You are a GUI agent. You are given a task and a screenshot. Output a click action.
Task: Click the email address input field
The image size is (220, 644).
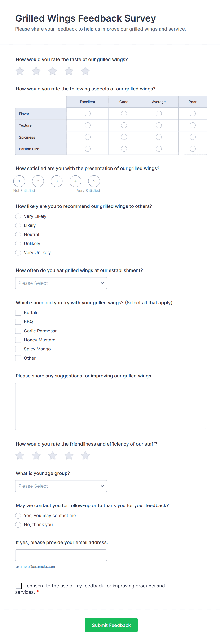point(61,555)
